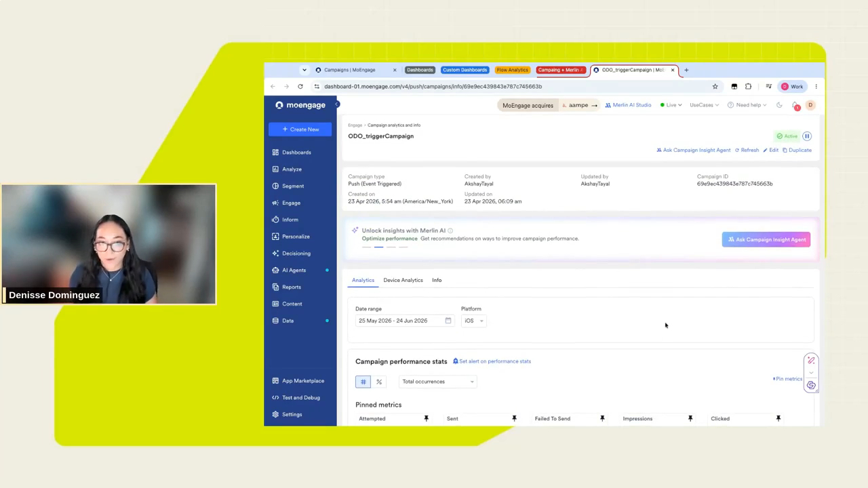Unpin the Failed To Send metric
Screen dimensions: 868x488
602,419
